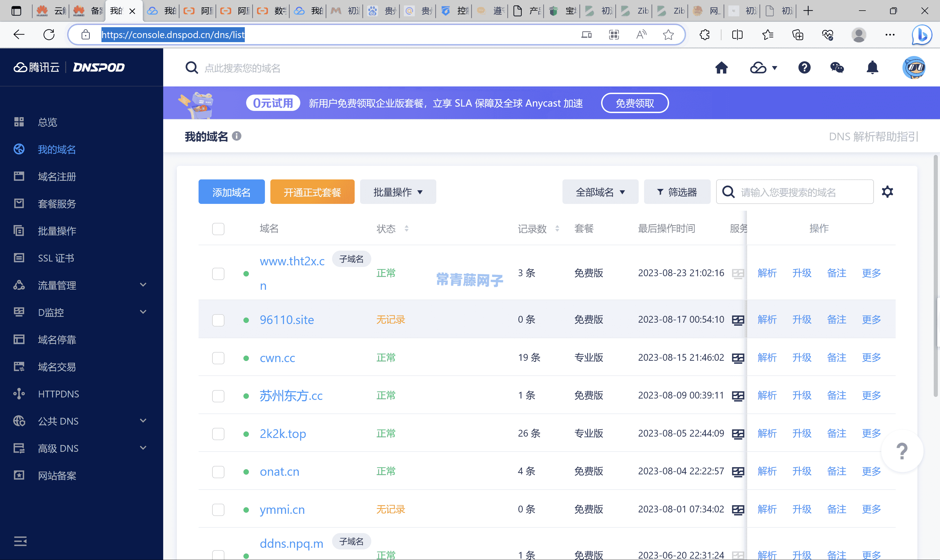The width and height of the screenshot is (940, 560).
Task: Add page to browser favorites star
Action: click(x=668, y=35)
